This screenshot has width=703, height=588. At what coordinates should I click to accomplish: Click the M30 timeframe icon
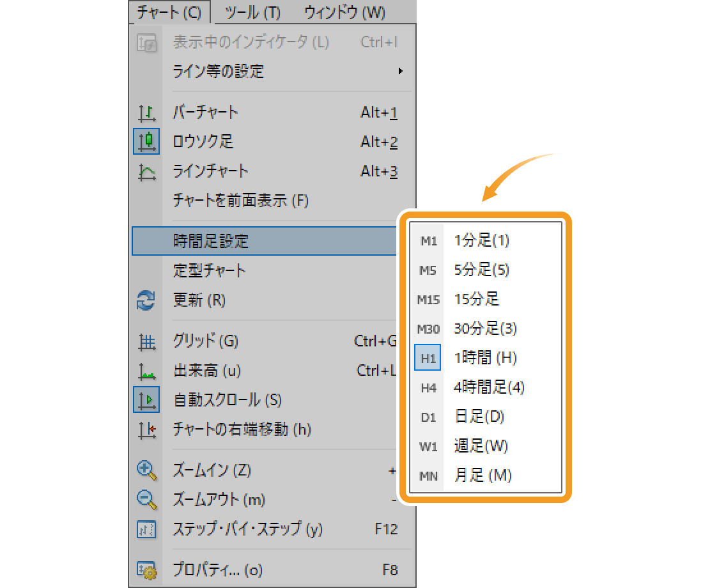click(x=428, y=329)
